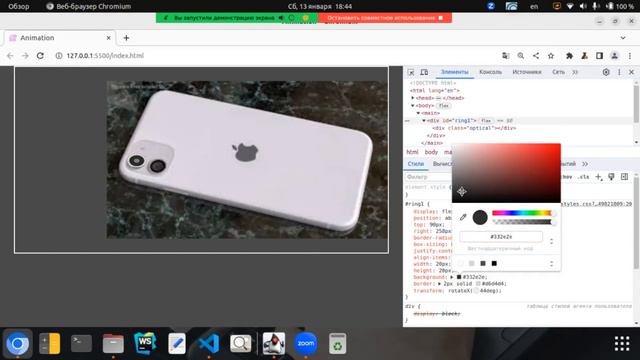Image resolution: width=640 pixels, height=360 pixels.
Task: Select the Animation browser tab
Action: [60, 38]
